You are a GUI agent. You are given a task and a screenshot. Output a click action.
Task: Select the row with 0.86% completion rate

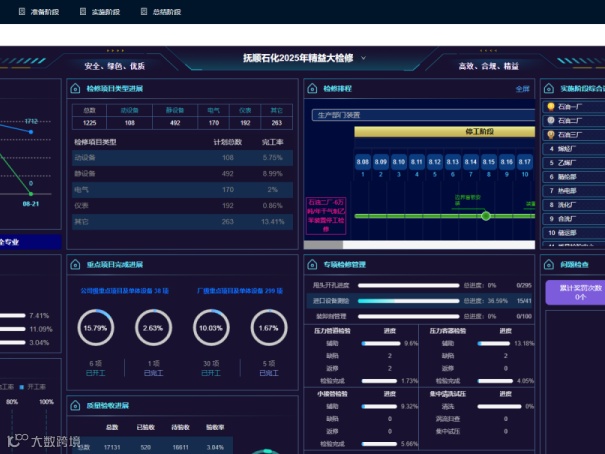click(x=182, y=206)
